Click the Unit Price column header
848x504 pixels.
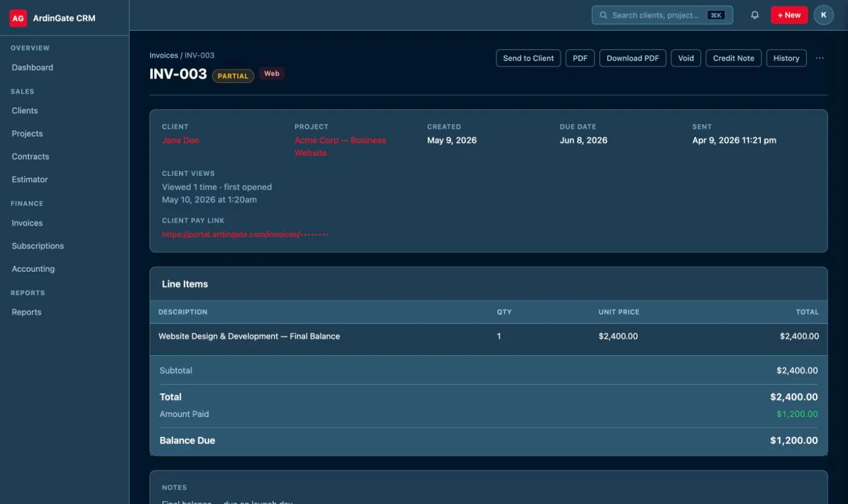coord(619,312)
